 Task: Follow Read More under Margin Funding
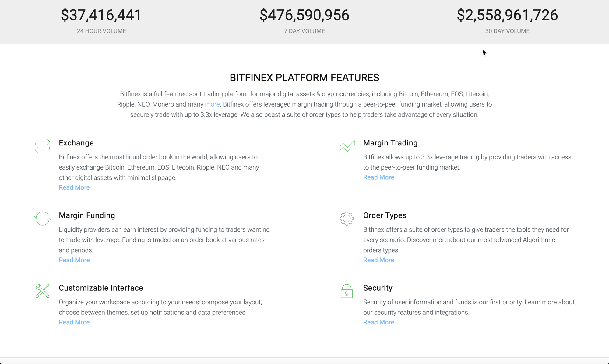(x=74, y=260)
